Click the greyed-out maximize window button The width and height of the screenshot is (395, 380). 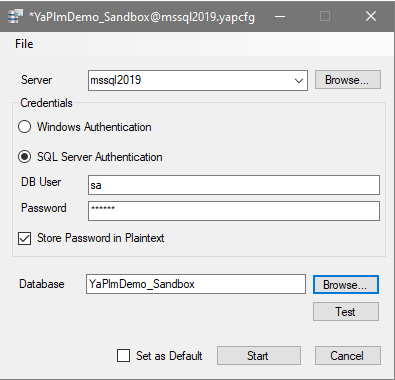325,16
